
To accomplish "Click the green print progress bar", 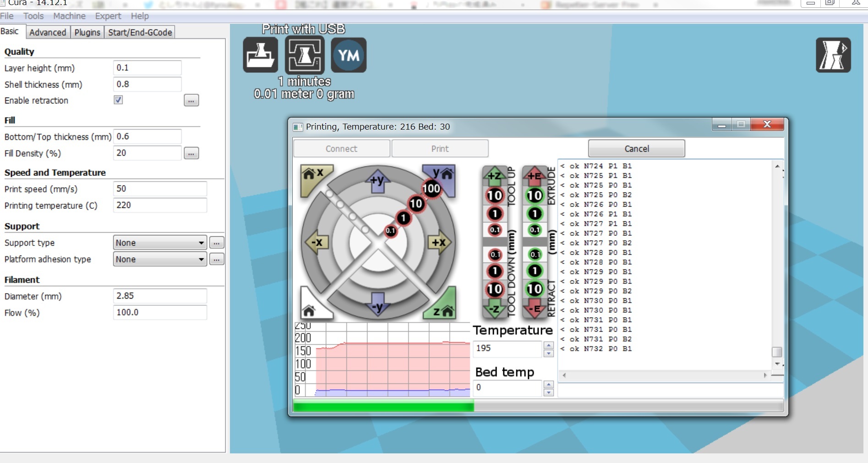I will pos(383,406).
